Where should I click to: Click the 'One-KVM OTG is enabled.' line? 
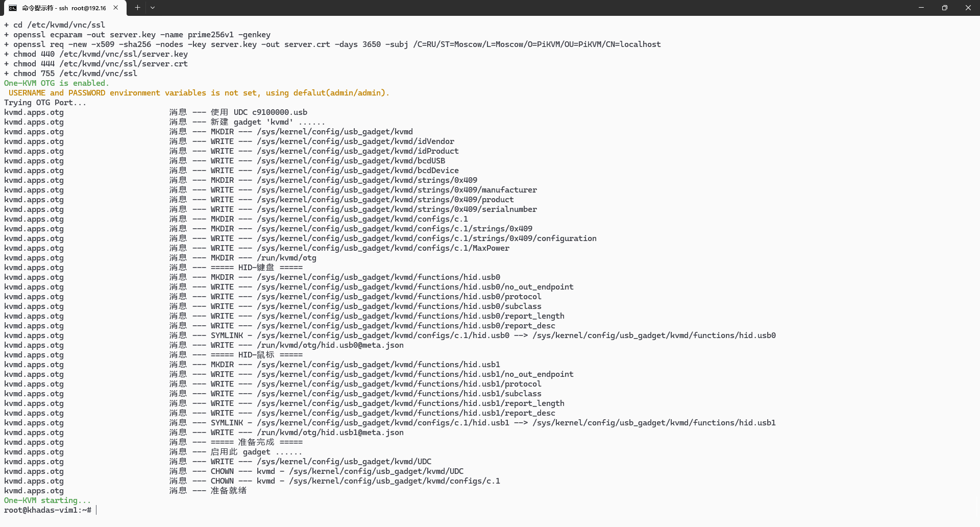[x=56, y=83]
